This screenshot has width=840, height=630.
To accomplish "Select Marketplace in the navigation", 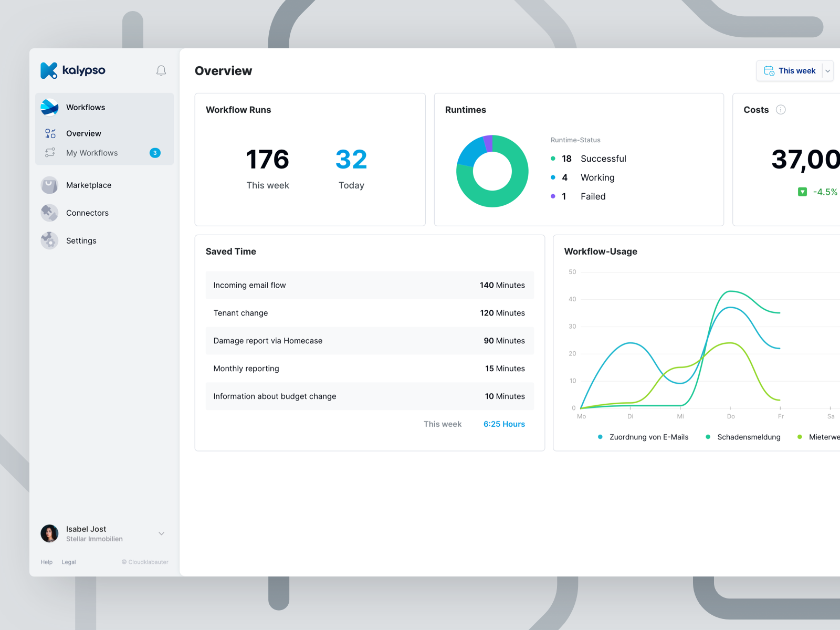I will (x=88, y=185).
